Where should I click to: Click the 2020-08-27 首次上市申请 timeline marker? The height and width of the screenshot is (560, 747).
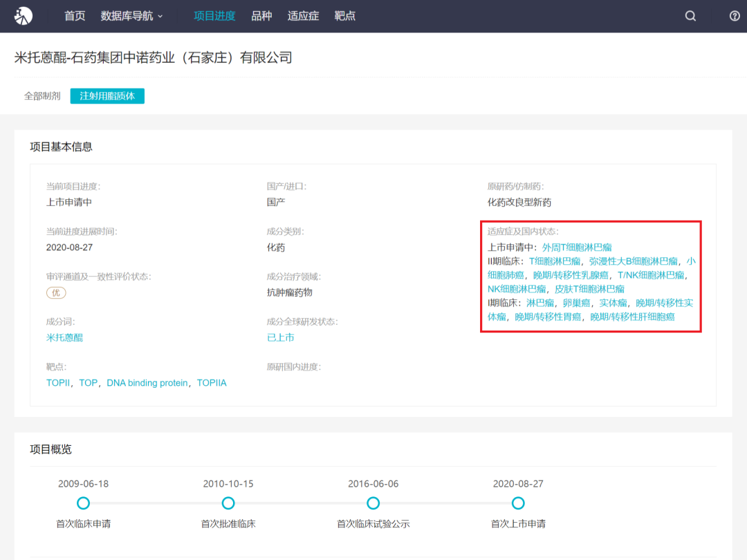[x=518, y=503]
